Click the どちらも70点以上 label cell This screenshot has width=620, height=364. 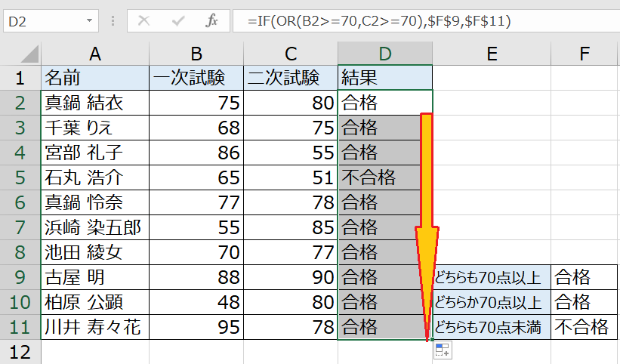(x=492, y=277)
